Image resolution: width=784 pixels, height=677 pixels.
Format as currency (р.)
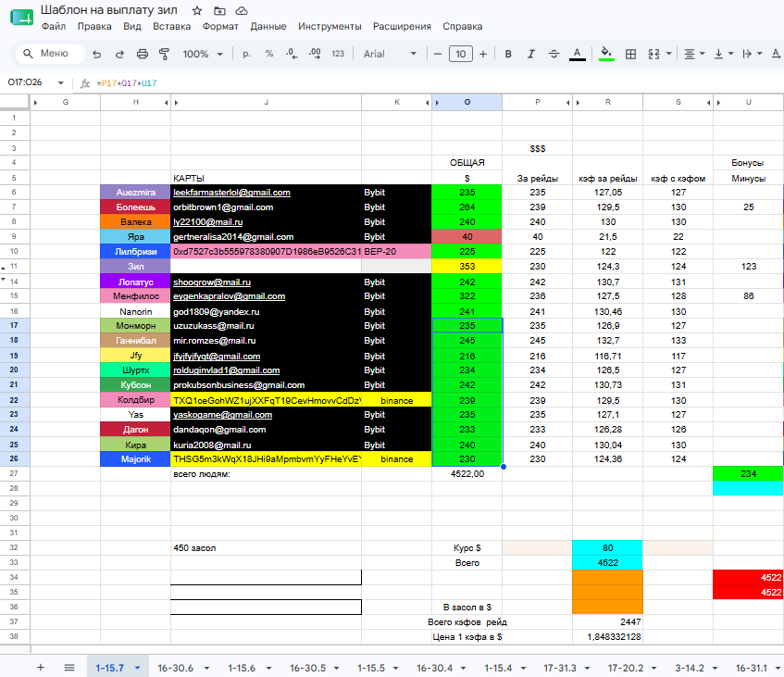[x=246, y=54]
